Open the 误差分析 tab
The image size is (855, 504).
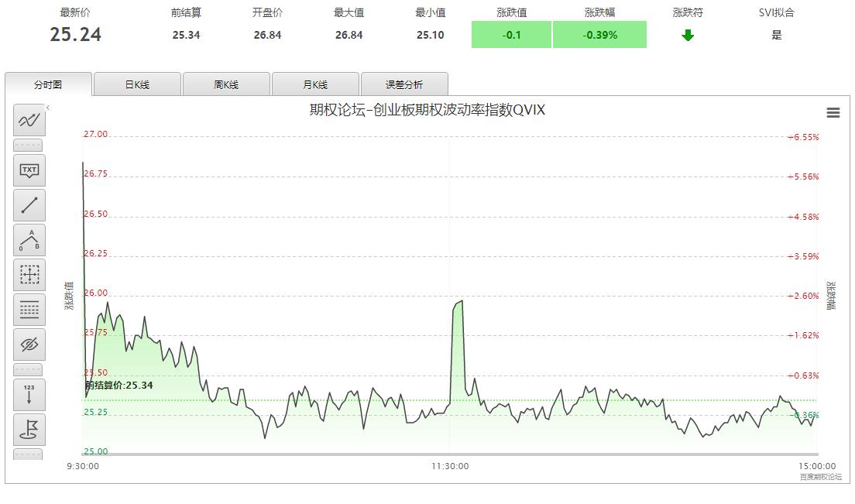point(403,84)
